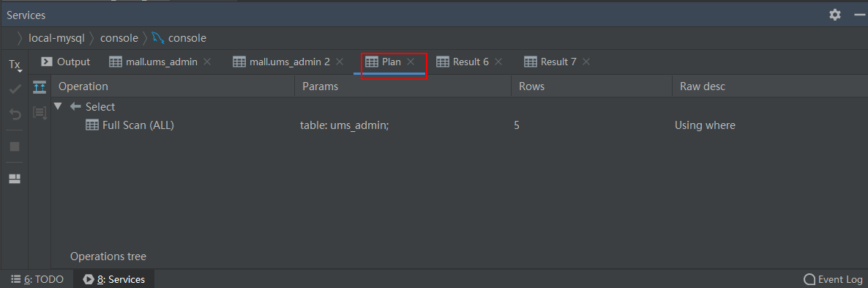The image size is (868, 288).
Task: Switch to the Result 7 tab
Action: coord(550,62)
